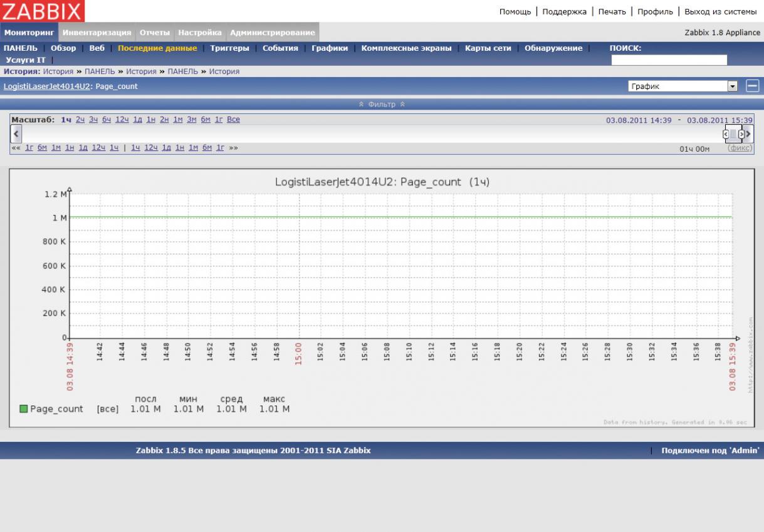Expand the Фильтр filter bar
The width and height of the screenshot is (764, 532).
point(382,104)
